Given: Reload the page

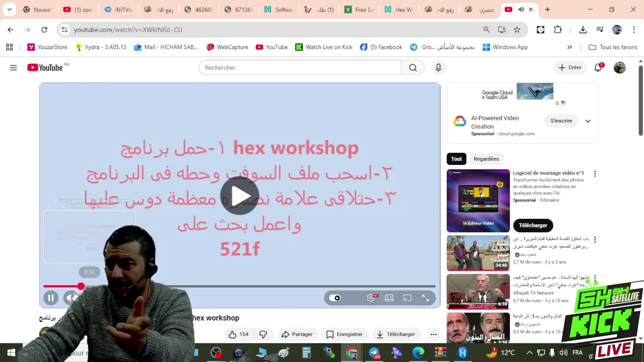Looking at the screenshot, I should coord(44,30).
